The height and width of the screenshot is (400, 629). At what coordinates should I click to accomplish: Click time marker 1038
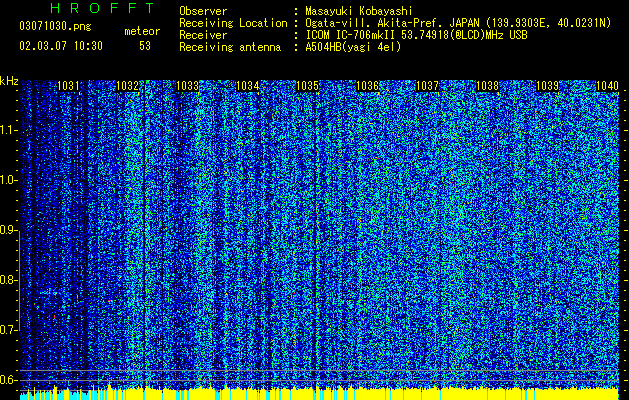click(487, 86)
